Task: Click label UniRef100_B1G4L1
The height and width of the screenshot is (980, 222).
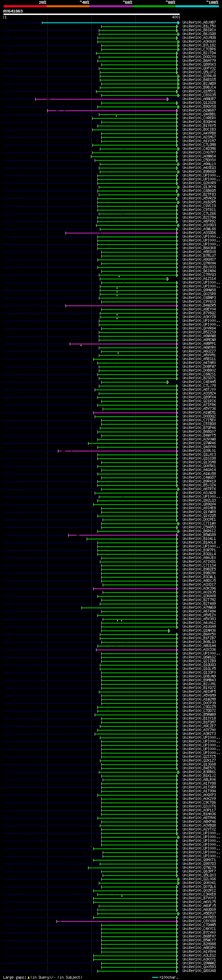Action: coord(199,539)
